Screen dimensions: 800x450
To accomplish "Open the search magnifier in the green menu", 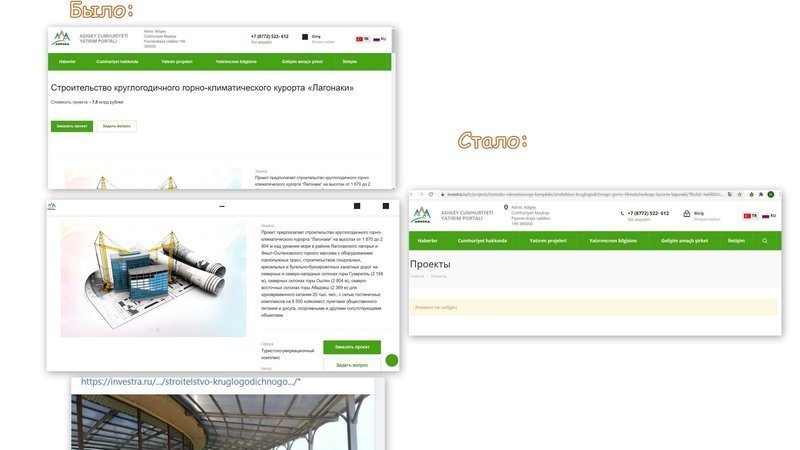I will pyautogui.click(x=765, y=241).
